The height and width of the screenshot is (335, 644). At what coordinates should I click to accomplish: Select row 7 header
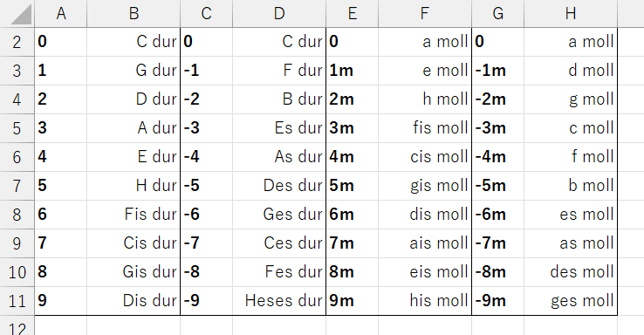(x=17, y=186)
